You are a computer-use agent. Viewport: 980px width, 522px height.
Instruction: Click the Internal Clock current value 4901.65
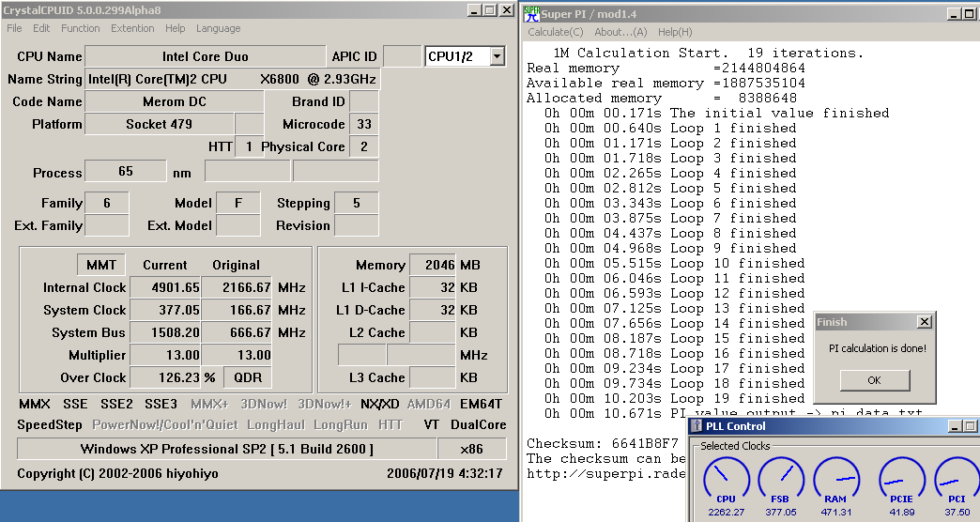pos(164,287)
